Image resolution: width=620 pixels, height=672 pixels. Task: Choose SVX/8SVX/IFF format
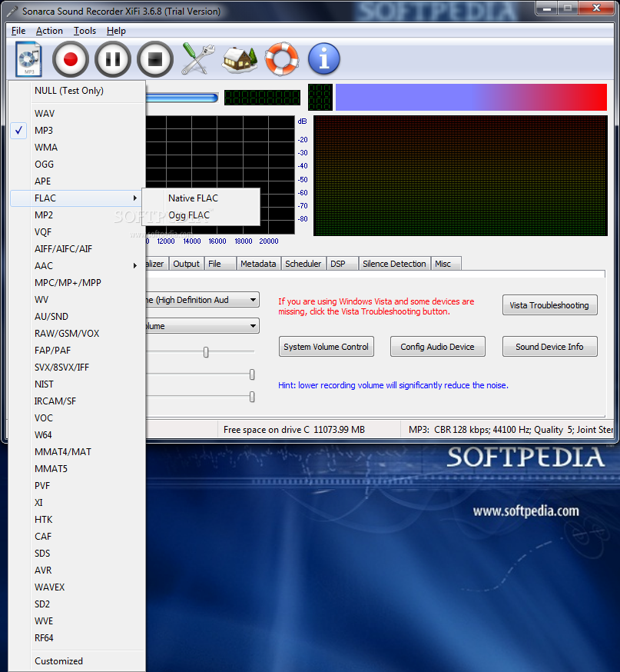click(x=77, y=368)
